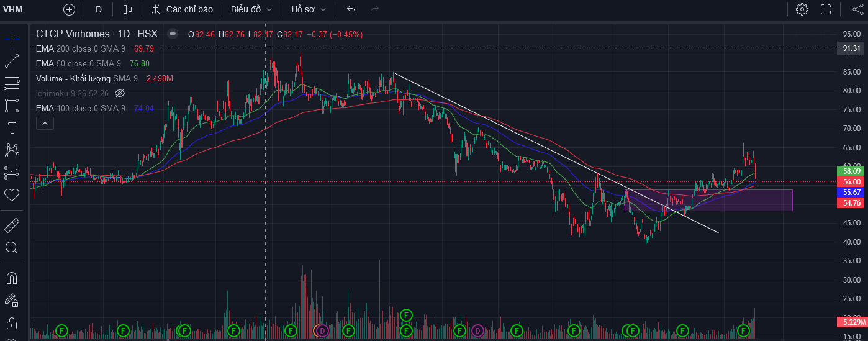Image resolution: width=868 pixels, height=341 pixels.
Task: Open the forecasting and position tools
Action: 11,173
